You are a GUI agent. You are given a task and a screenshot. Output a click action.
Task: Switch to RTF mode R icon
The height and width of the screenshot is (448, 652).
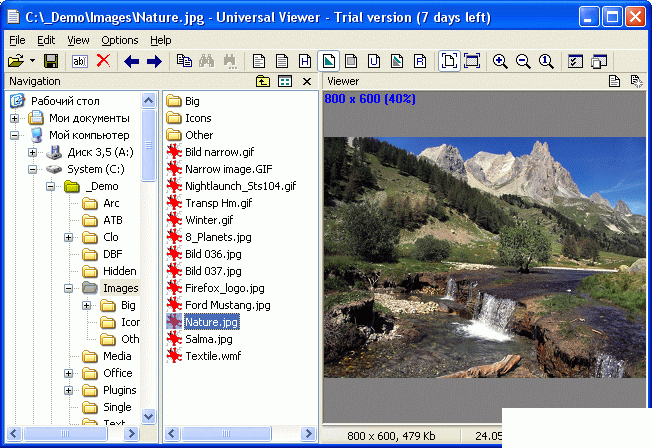tap(420, 62)
